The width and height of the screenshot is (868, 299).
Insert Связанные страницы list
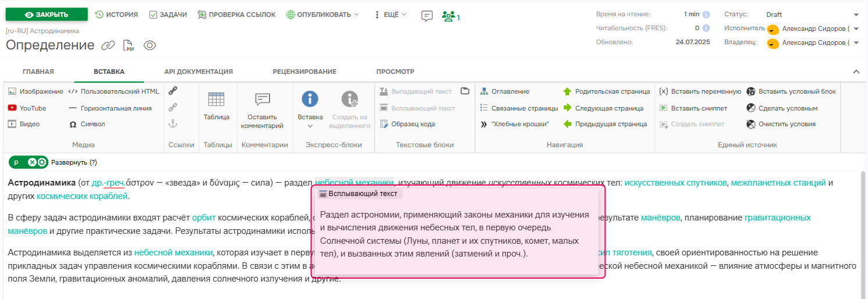pyautogui.click(x=519, y=108)
